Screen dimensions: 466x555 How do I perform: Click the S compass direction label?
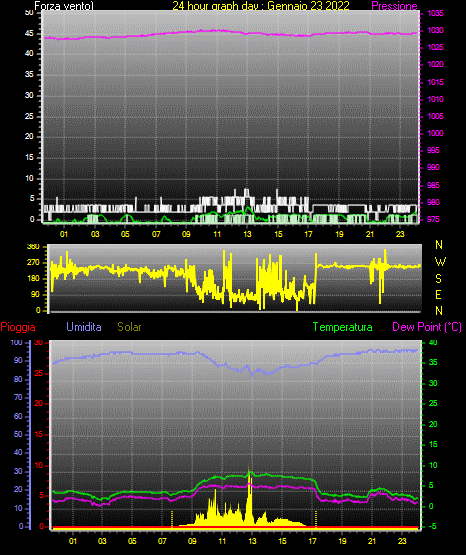tap(438, 279)
